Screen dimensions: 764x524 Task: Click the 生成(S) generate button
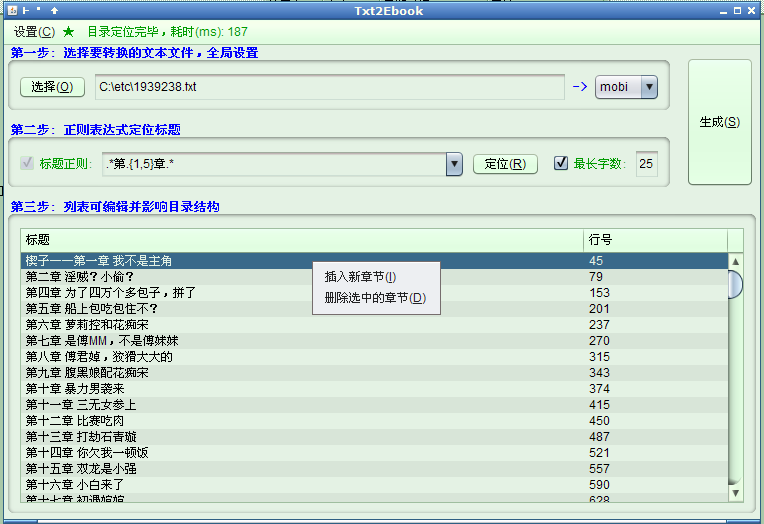point(720,122)
